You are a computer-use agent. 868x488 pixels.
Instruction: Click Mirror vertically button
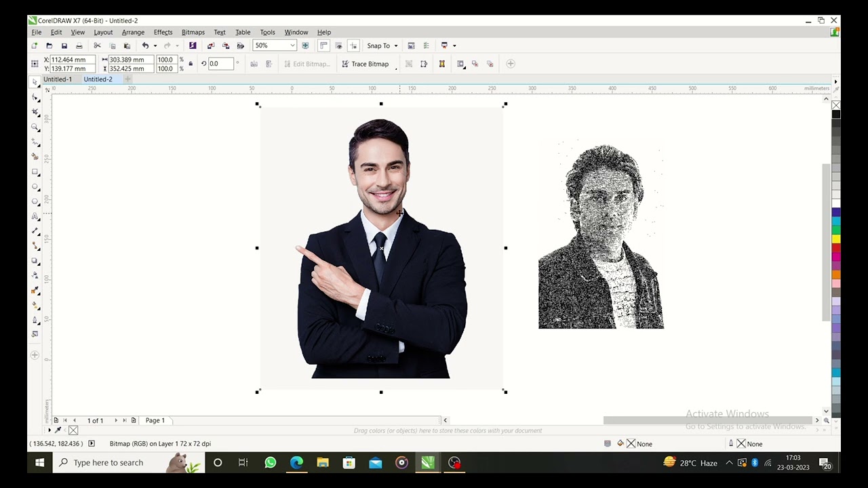[x=269, y=64]
